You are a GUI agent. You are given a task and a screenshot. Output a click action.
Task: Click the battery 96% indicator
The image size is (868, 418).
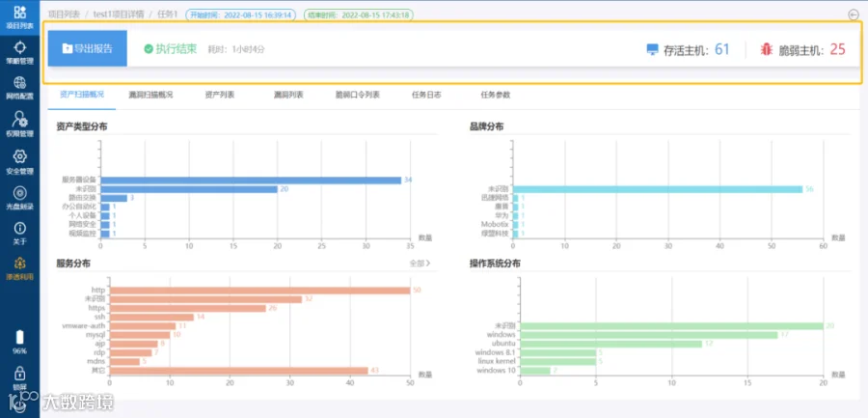coord(20,342)
